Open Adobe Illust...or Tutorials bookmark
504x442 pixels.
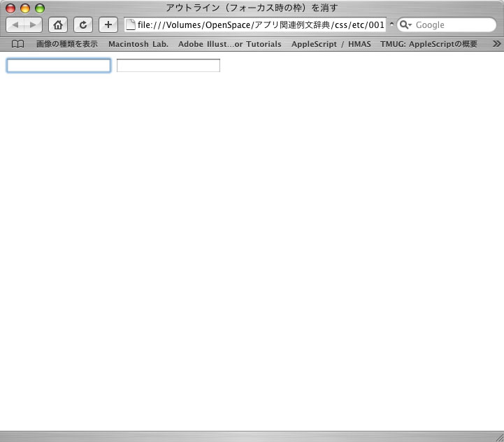click(229, 44)
